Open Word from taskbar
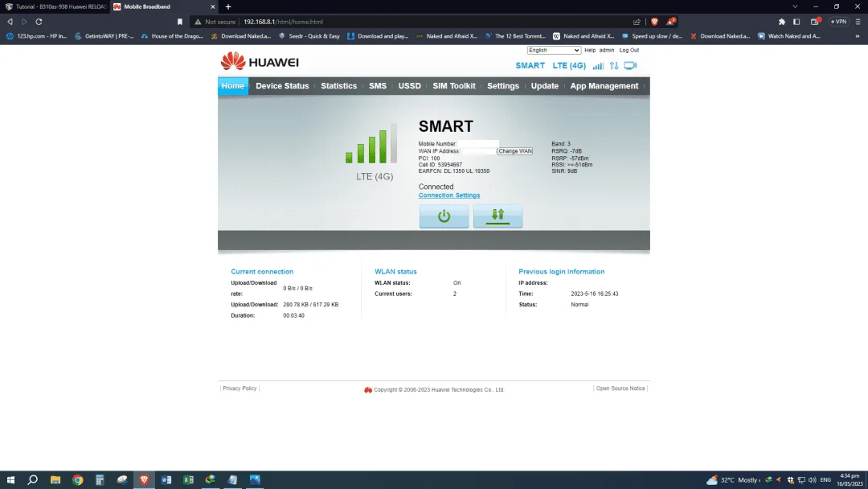Image resolution: width=868 pixels, height=489 pixels. 166,479
